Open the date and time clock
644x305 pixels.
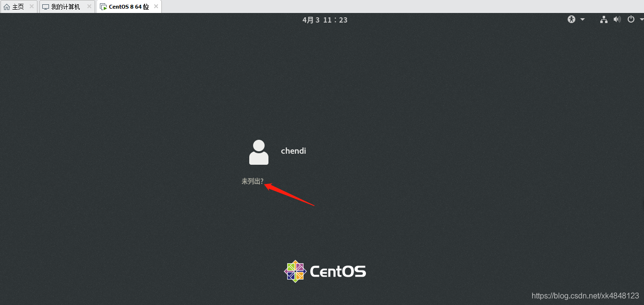coord(325,20)
